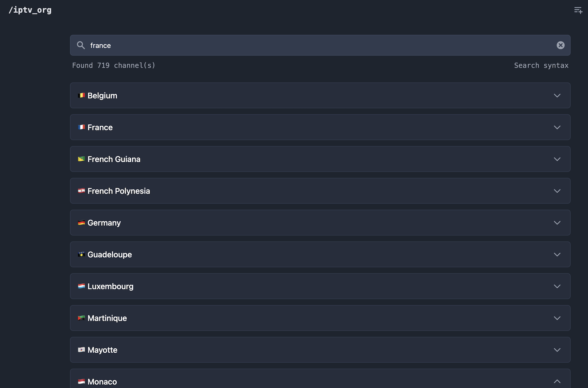Click the Martinique flag icon
The image size is (588, 388).
[x=81, y=318]
